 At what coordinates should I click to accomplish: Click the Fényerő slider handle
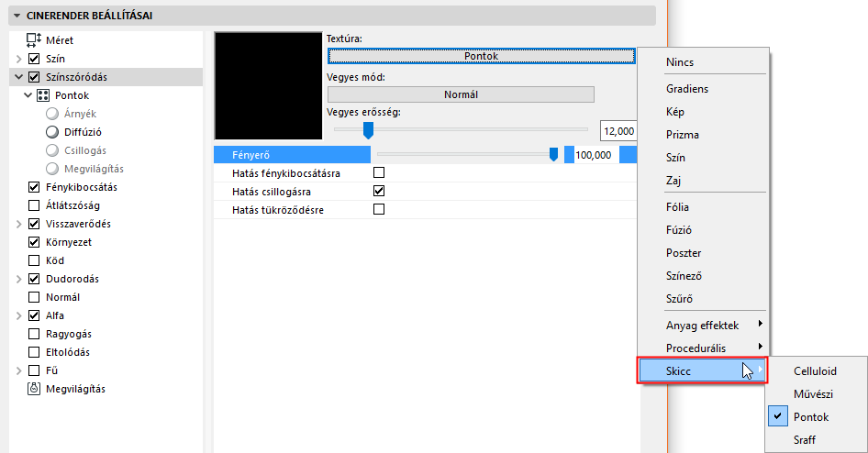point(553,154)
